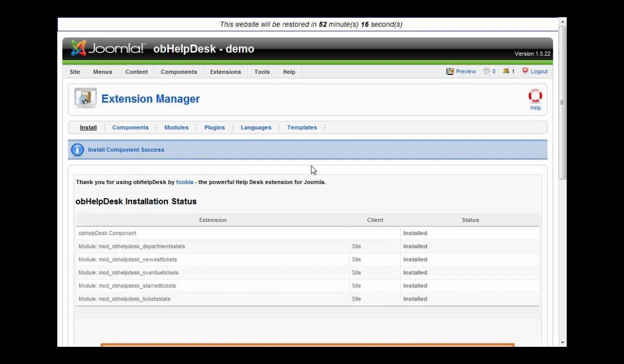Image resolution: width=624 pixels, height=364 pixels.
Task: Open the Site menu
Action: point(75,72)
